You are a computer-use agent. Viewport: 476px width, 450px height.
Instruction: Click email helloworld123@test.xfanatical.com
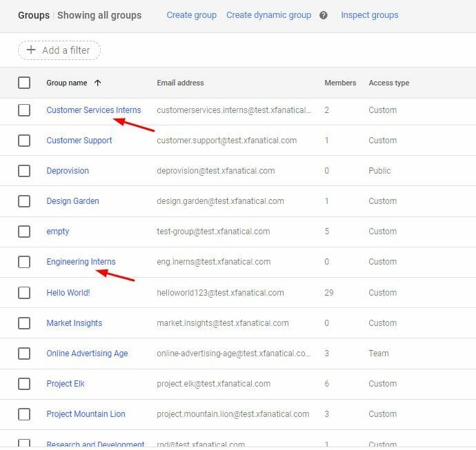click(x=220, y=293)
